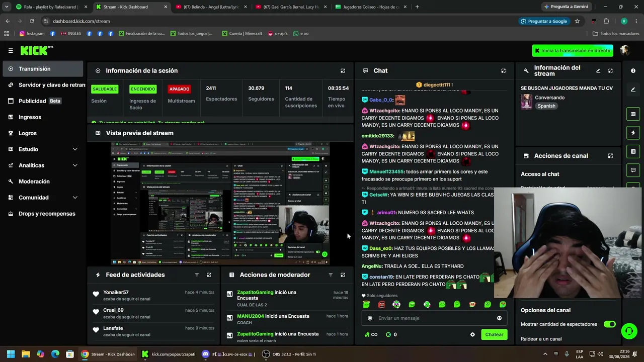Edit stream info via header pencil icon
The width and height of the screenshot is (644, 362).
598,71
